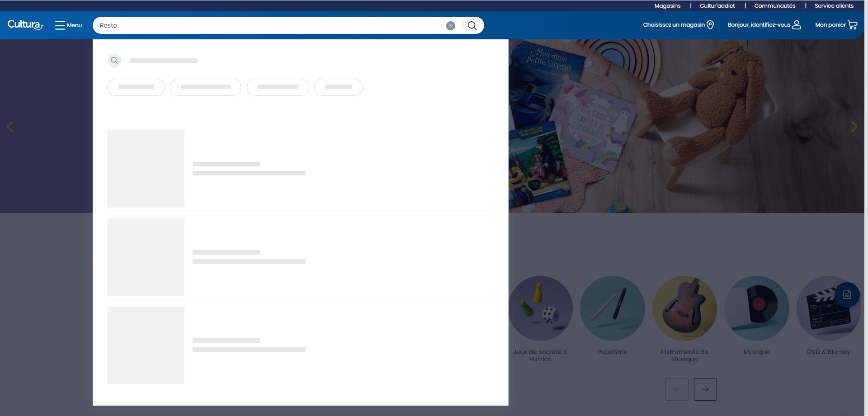Image resolution: width=868 pixels, height=416 pixels.
Task: Click the user account icon
Action: 797,25
